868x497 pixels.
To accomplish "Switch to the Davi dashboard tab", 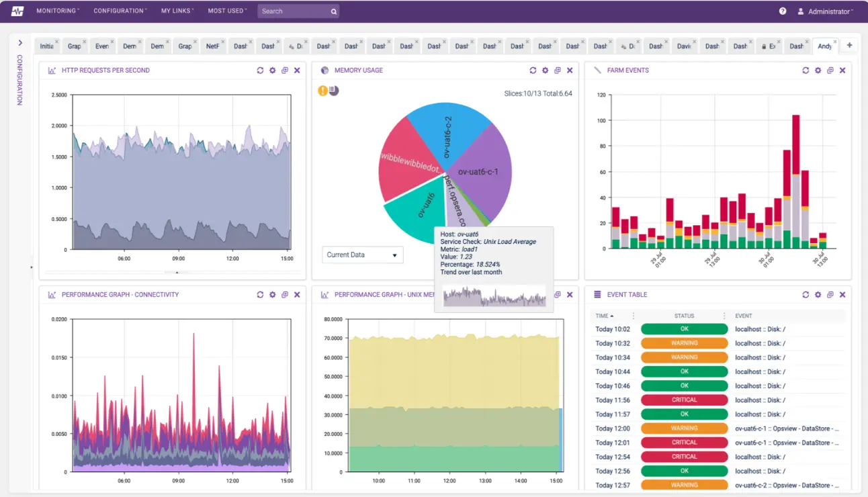I will [x=684, y=46].
